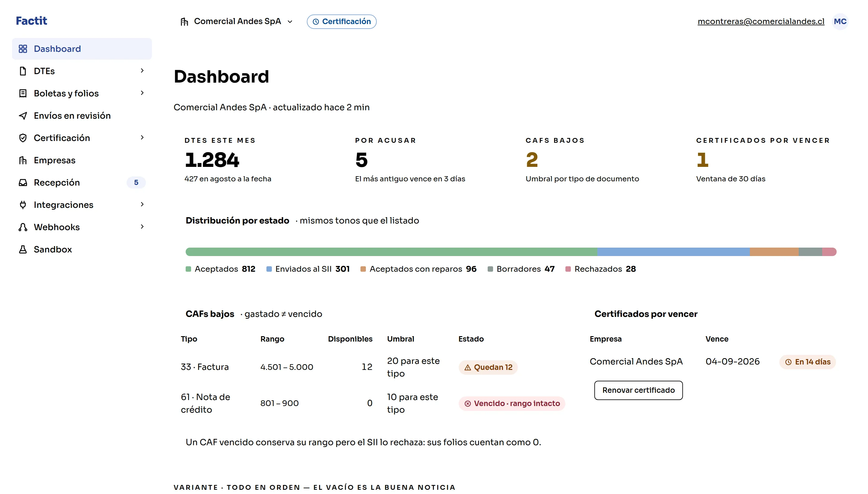This screenshot has height=494, width=868.
Task: Click the 04-09-2026 expiry date
Action: [x=732, y=362]
